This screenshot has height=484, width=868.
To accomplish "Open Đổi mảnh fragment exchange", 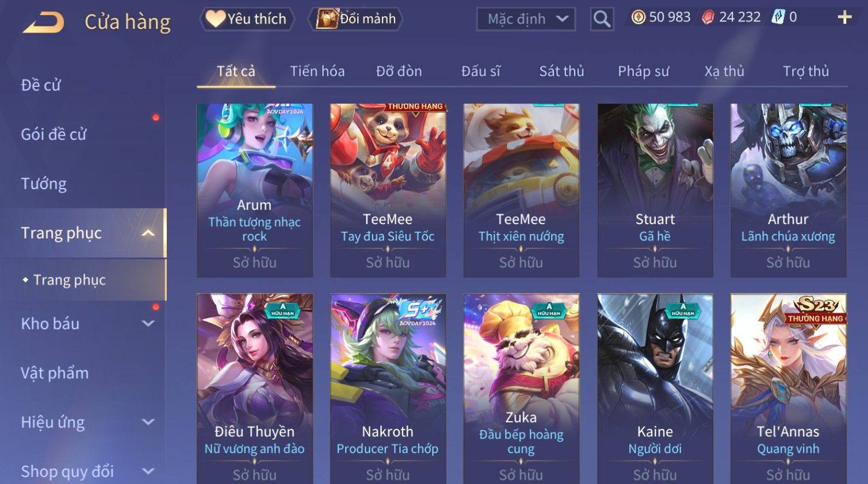I will click(355, 19).
